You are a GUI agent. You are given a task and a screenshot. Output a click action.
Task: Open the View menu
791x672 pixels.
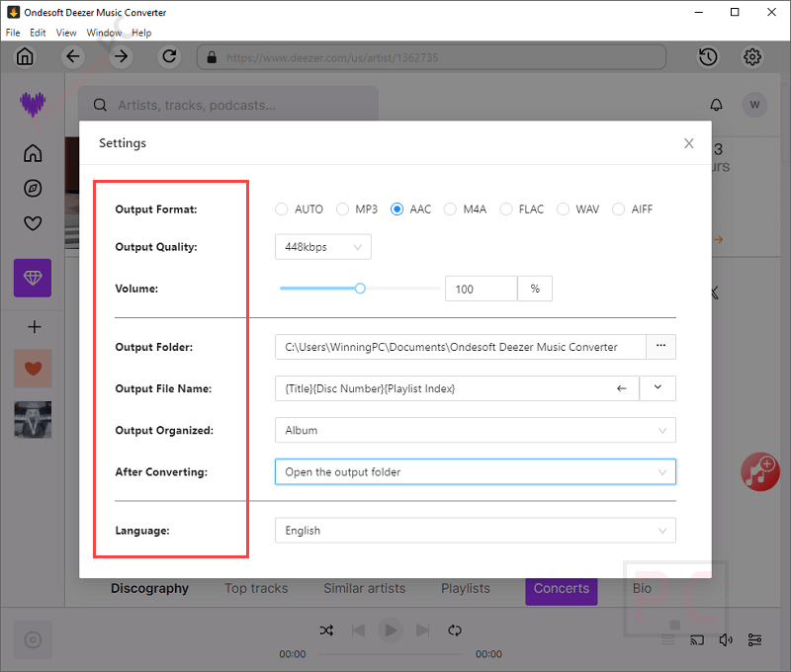66,33
